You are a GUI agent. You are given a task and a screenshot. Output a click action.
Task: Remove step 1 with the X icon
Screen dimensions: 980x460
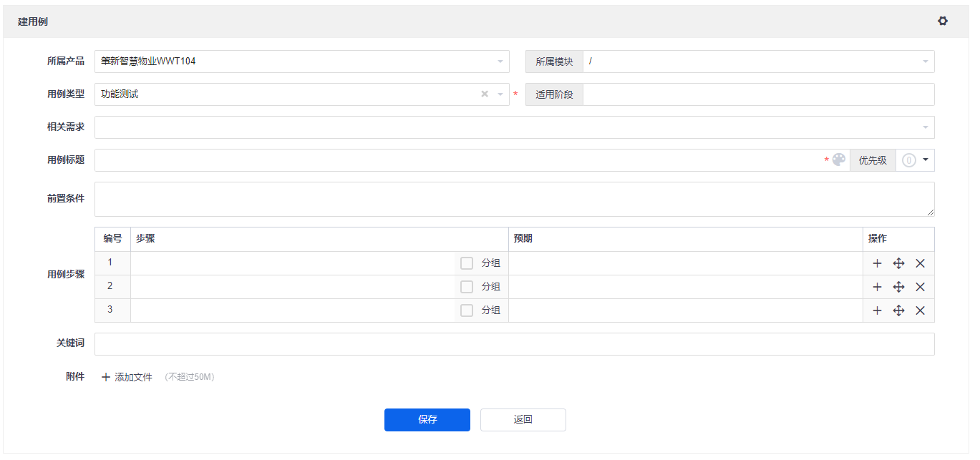pos(921,263)
